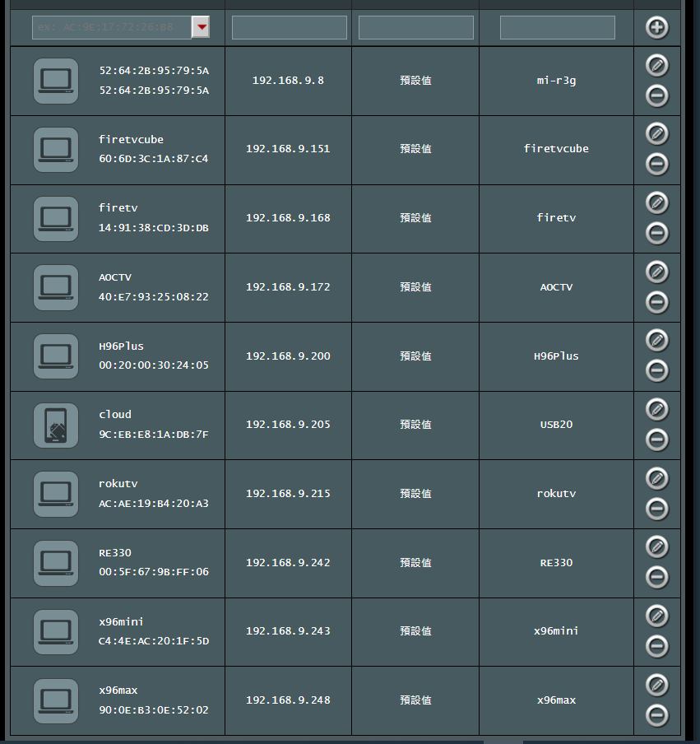The width and height of the screenshot is (700, 744).
Task: Remove the x96max entry
Action: coord(656,715)
